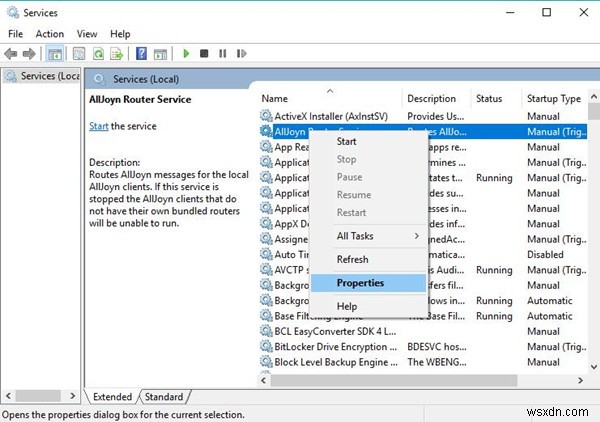Click the Refresh toolbar icon
The height and width of the screenshot is (422, 600).
(x=98, y=54)
